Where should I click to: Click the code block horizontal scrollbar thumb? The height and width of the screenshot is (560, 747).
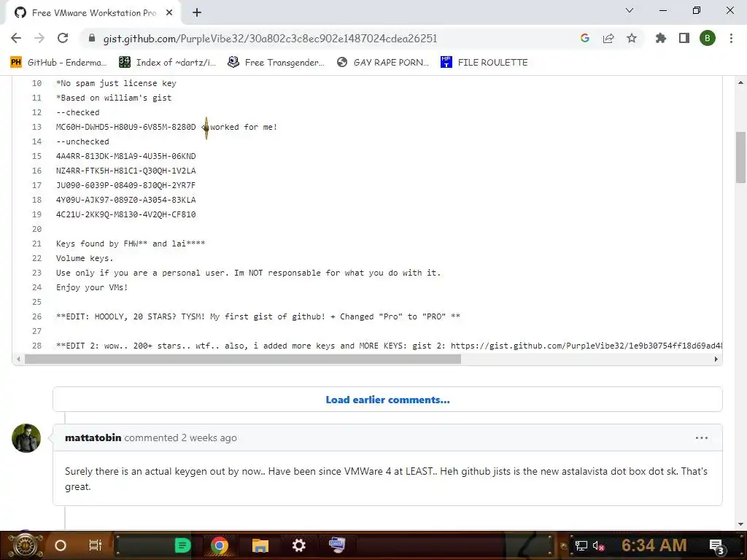(x=242, y=359)
